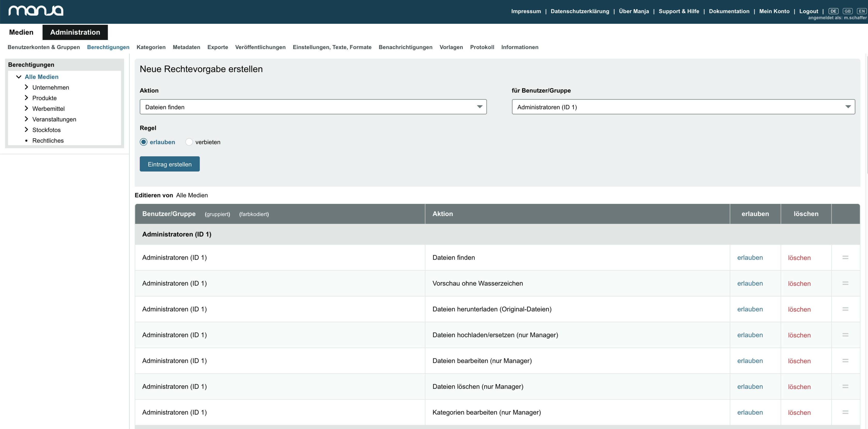Open the Protokoll submenu
The width and height of the screenshot is (868, 429).
(x=482, y=47)
